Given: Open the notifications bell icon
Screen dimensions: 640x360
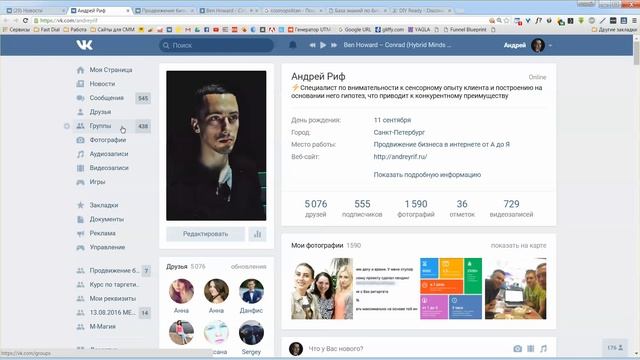Looking at the screenshot, I should tap(293, 45).
